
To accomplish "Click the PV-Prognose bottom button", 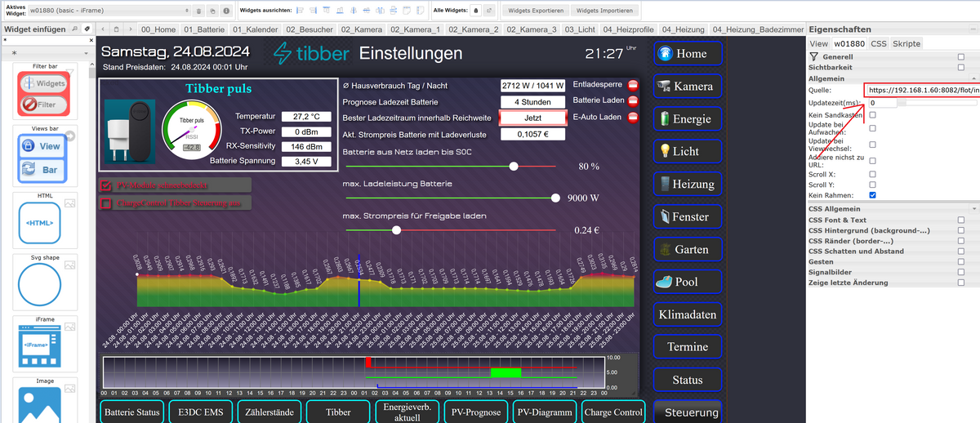I will (476, 412).
